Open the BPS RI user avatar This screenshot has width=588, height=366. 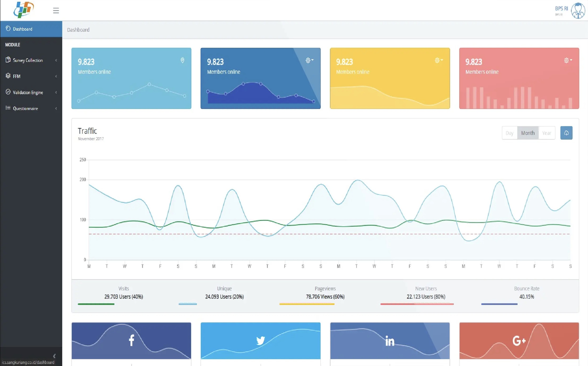point(578,10)
